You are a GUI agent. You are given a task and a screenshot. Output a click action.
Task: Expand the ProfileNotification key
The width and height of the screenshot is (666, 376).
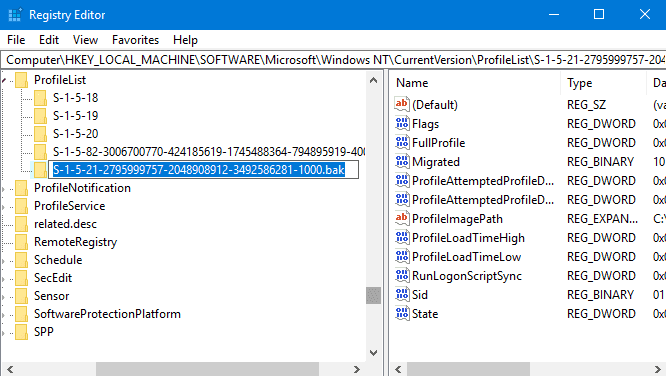3,188
